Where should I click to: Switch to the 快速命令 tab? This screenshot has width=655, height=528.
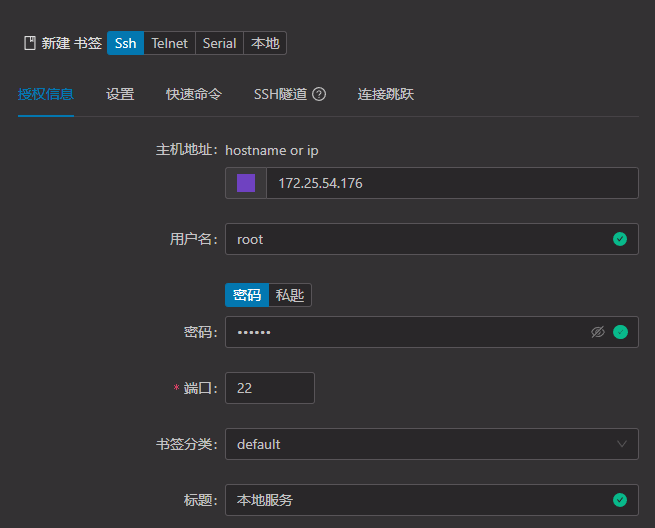pyautogui.click(x=194, y=95)
